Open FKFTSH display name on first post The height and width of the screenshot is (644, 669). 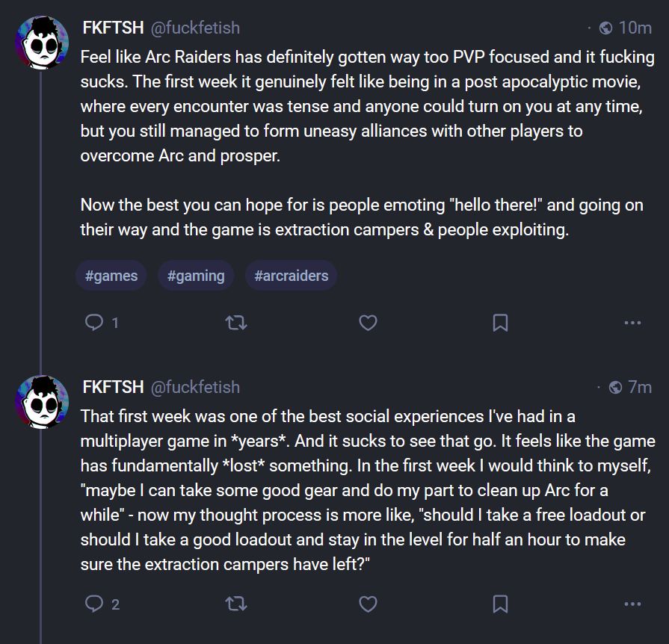point(113,28)
